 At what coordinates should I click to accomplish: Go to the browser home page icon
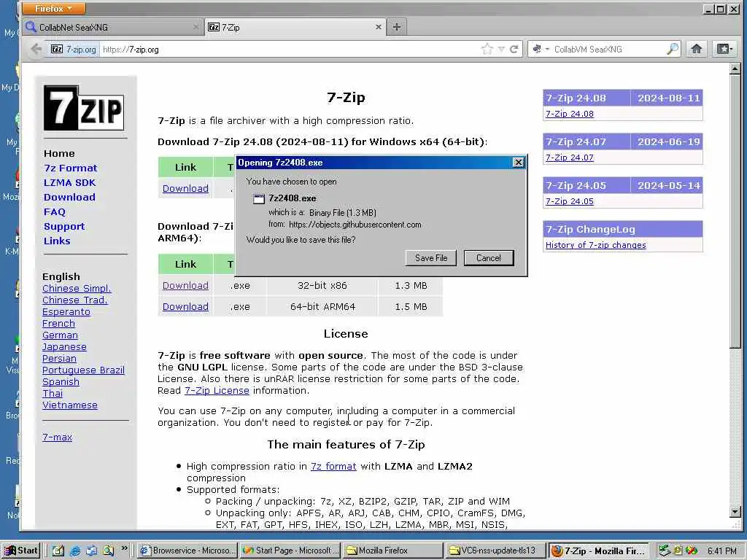click(697, 49)
